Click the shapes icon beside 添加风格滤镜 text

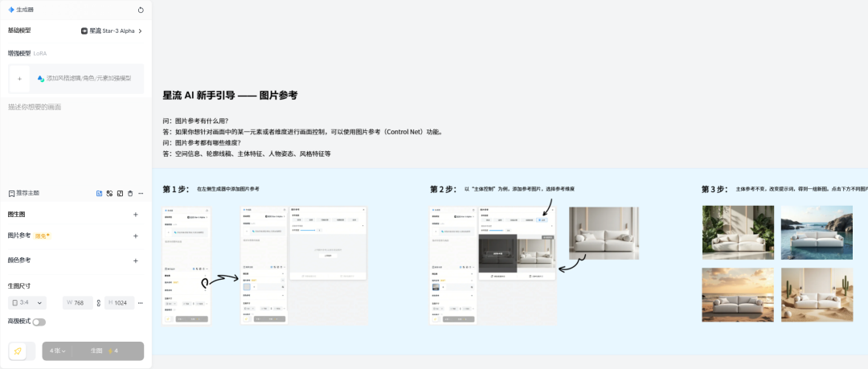[40, 79]
